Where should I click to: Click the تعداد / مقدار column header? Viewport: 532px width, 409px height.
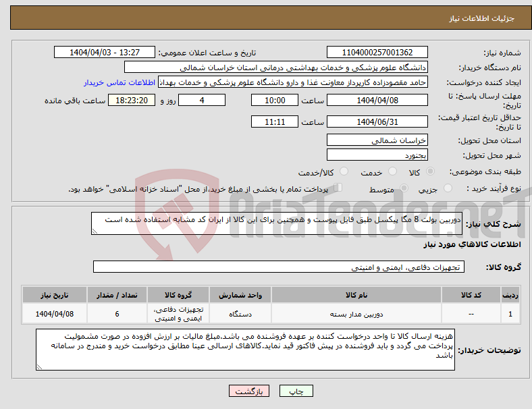117,295
